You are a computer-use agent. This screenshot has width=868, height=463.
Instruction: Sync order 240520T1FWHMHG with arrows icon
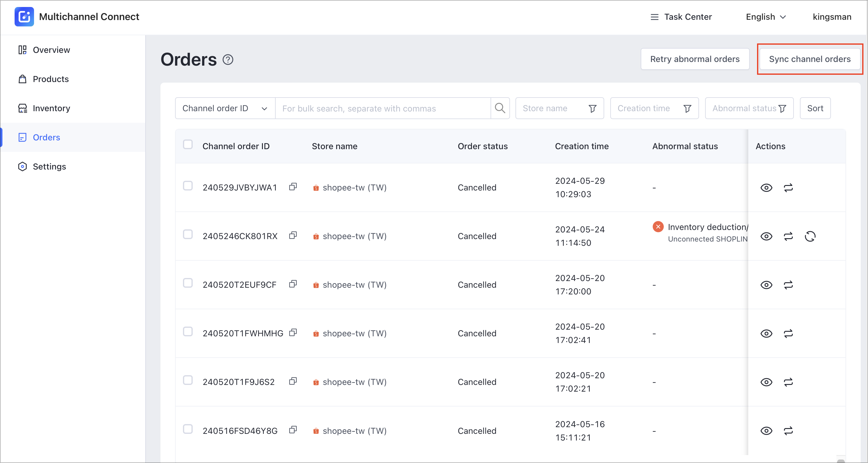click(788, 333)
